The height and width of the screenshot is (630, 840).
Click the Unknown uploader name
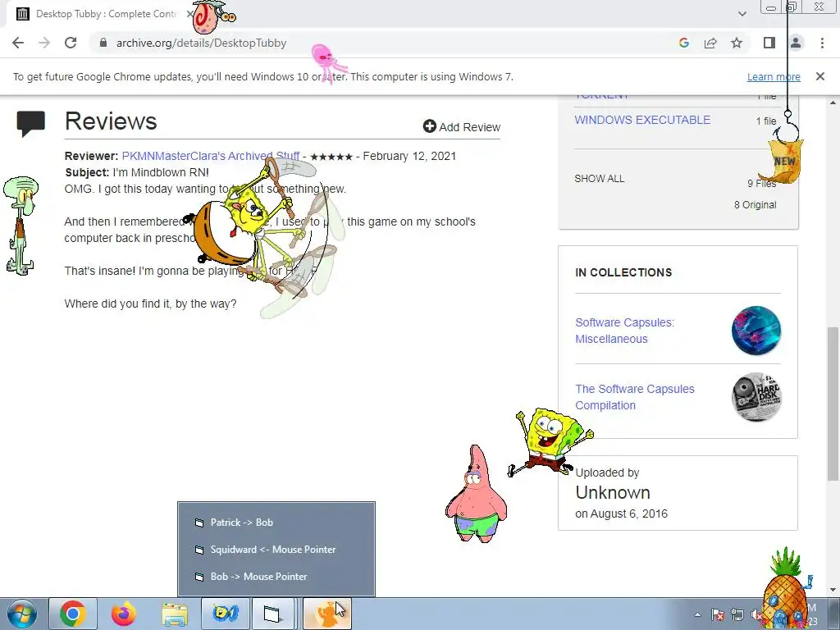pyautogui.click(x=612, y=492)
